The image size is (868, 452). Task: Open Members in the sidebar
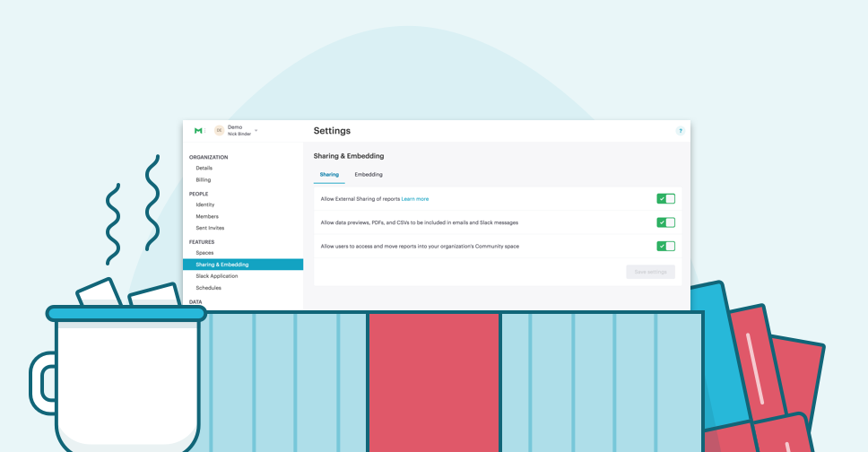coord(207,217)
